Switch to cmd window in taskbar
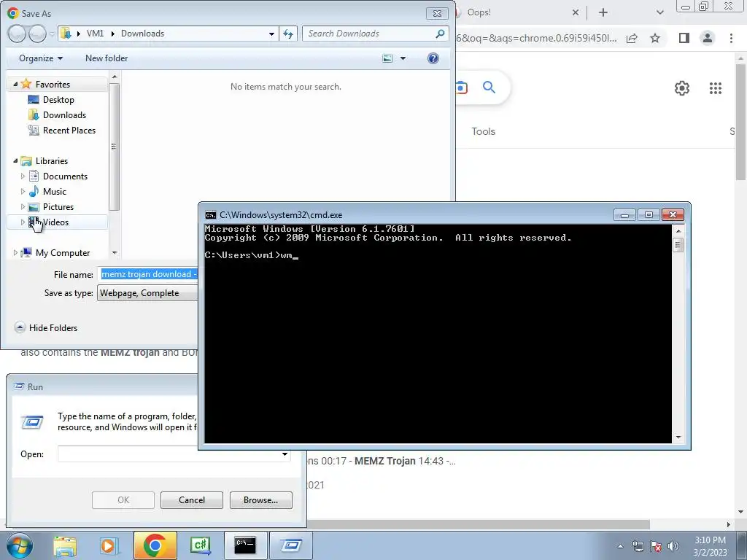The image size is (747, 560). (x=245, y=545)
